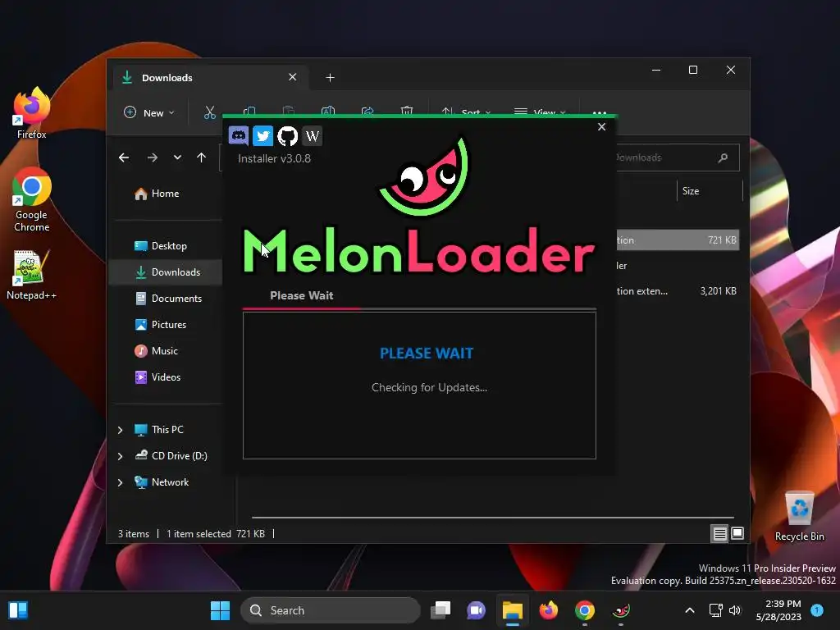Click File Explorer on the taskbar
840x630 pixels.
click(x=512, y=610)
